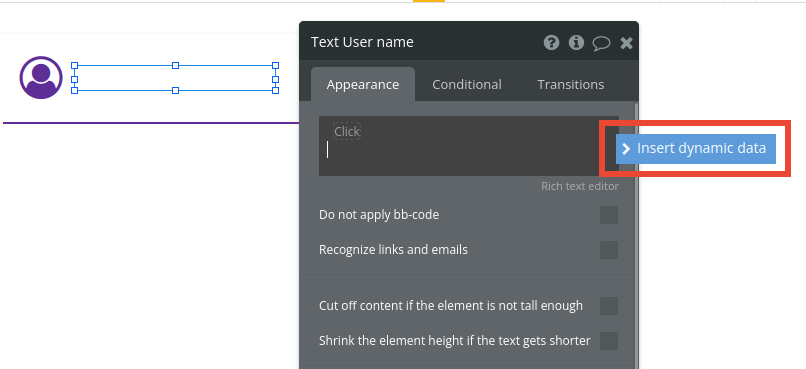Close the Text User name panel

(x=626, y=43)
